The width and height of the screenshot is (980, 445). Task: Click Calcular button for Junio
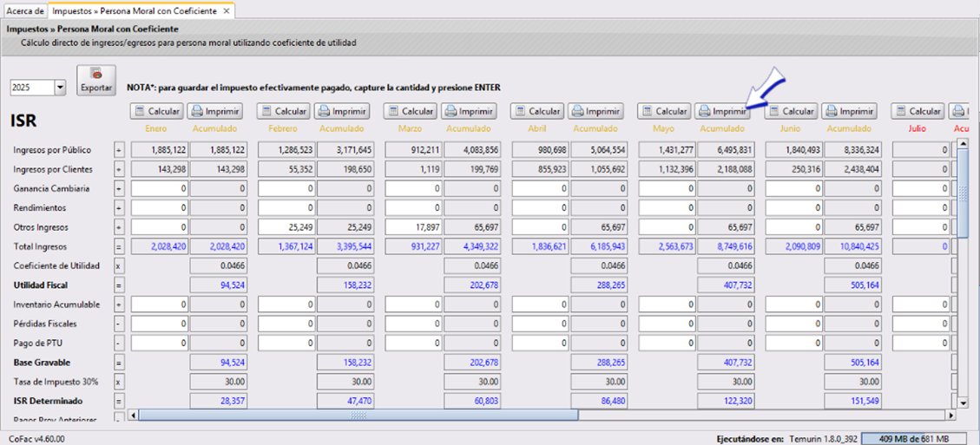tap(790, 111)
